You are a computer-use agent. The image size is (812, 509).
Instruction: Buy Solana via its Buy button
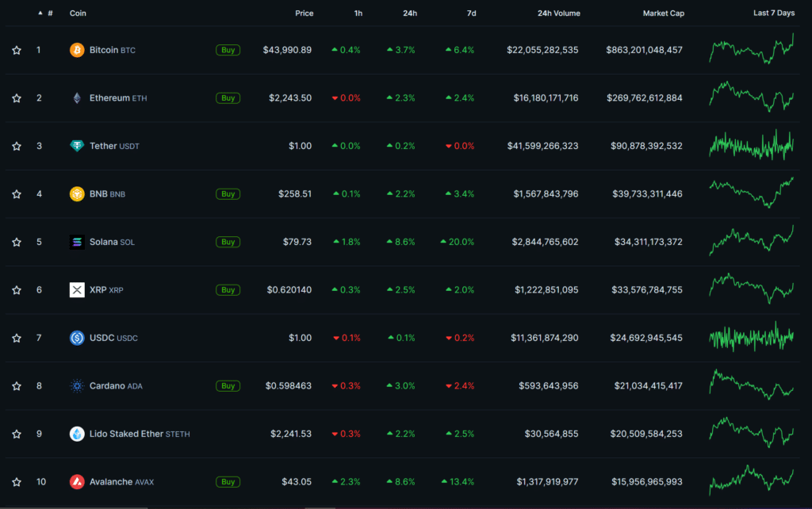tap(228, 242)
